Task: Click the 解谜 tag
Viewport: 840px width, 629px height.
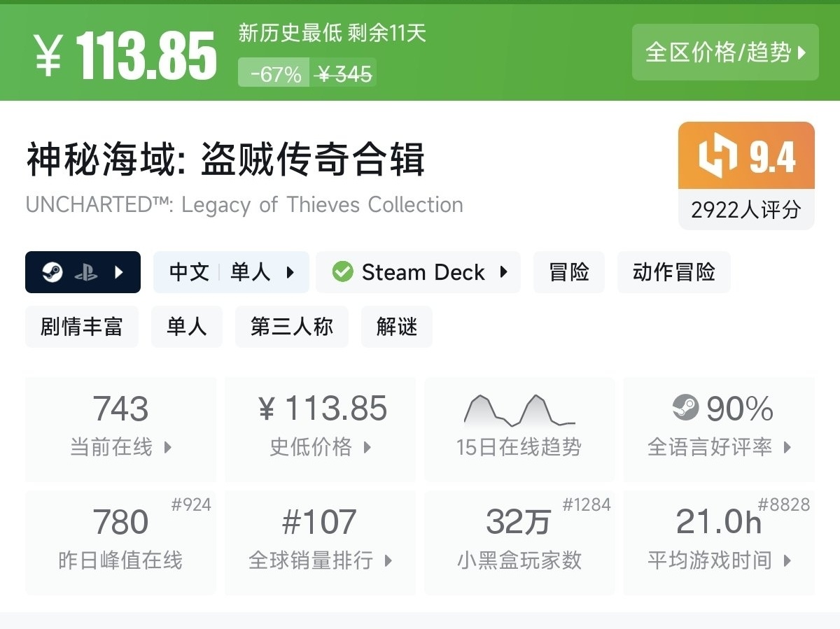Action: coord(396,327)
